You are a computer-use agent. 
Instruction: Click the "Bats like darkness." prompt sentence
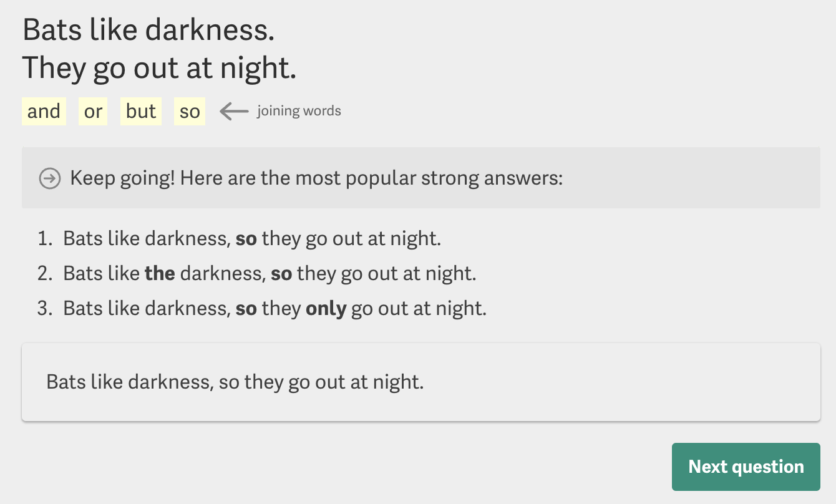148,31
